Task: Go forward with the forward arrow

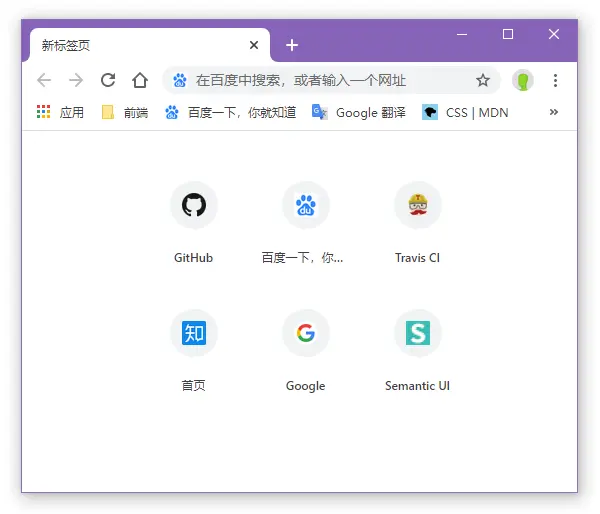Action: (x=76, y=80)
